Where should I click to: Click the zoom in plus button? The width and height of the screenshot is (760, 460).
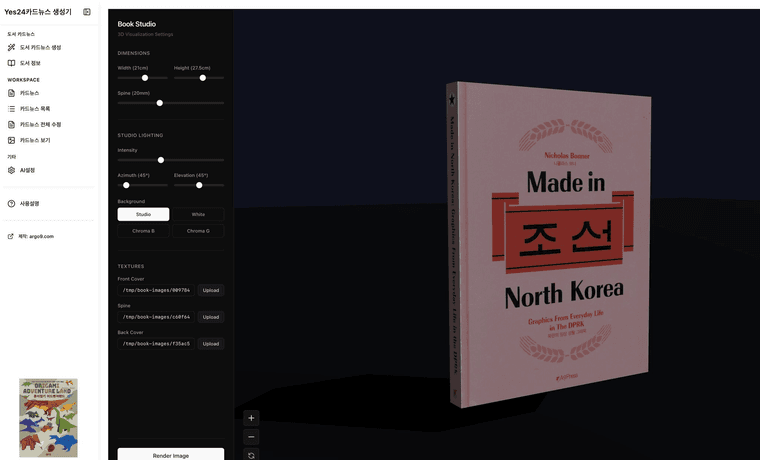pos(251,418)
